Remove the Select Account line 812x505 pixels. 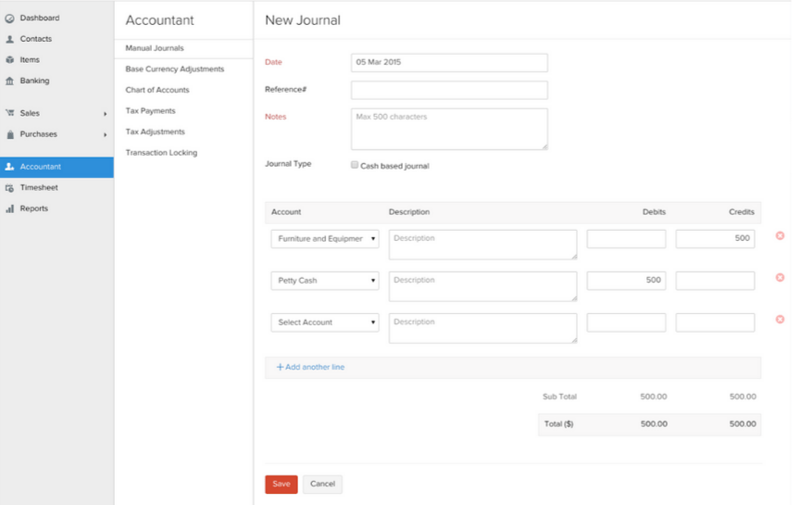[780, 320]
